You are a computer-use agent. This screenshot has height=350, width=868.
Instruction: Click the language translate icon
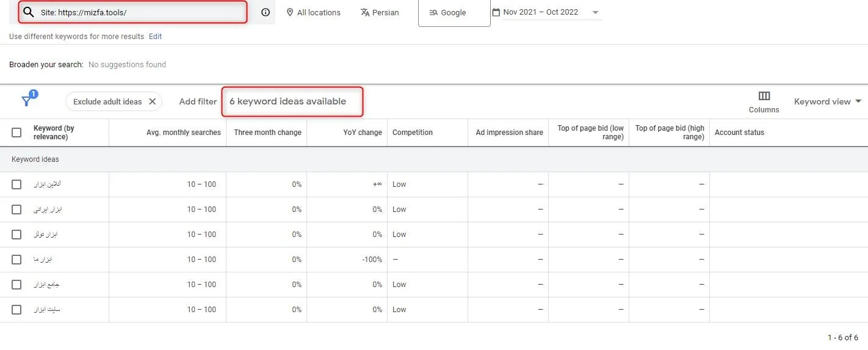(x=365, y=12)
